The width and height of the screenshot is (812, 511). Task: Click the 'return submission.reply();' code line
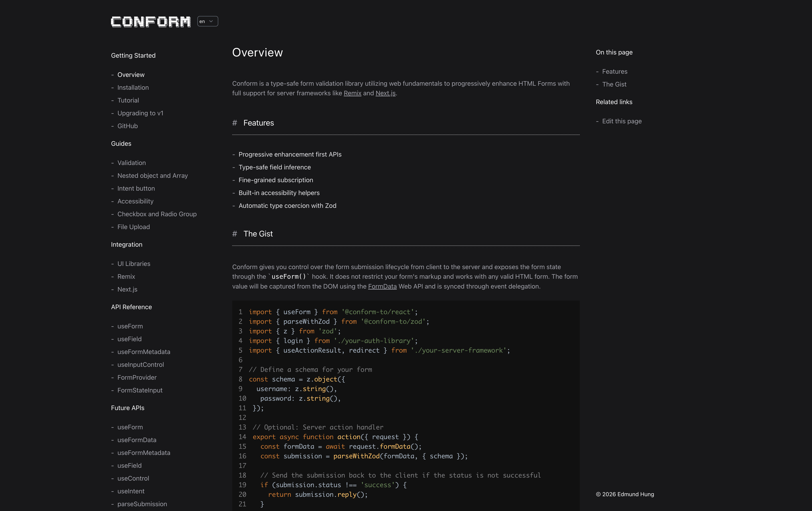pyautogui.click(x=318, y=494)
